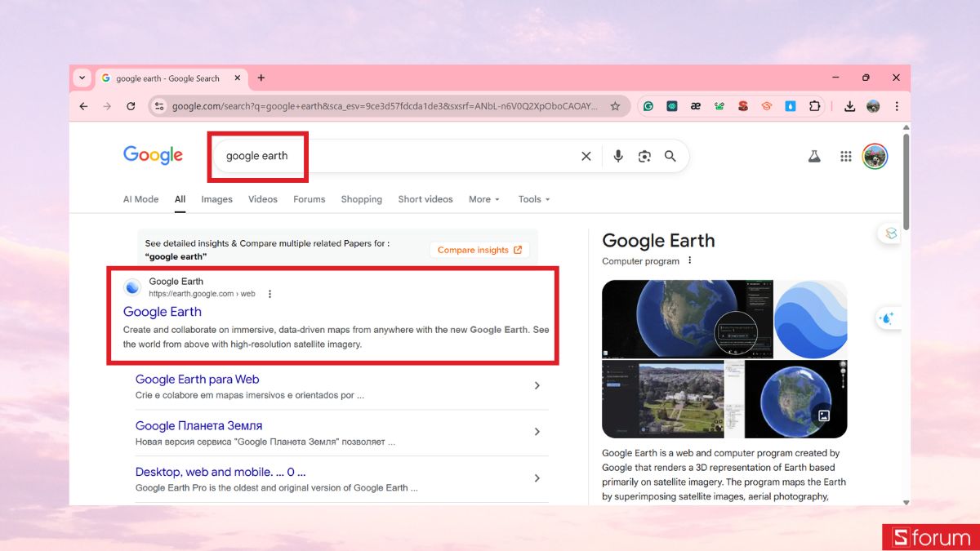Open the three-dot options on the knowledge panel
Image resolution: width=980 pixels, height=551 pixels.
[690, 260]
